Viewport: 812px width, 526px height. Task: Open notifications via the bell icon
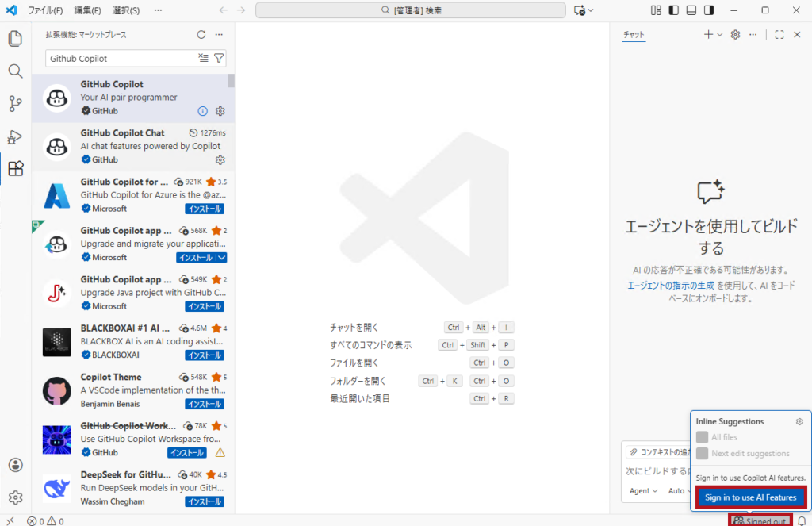pos(800,520)
